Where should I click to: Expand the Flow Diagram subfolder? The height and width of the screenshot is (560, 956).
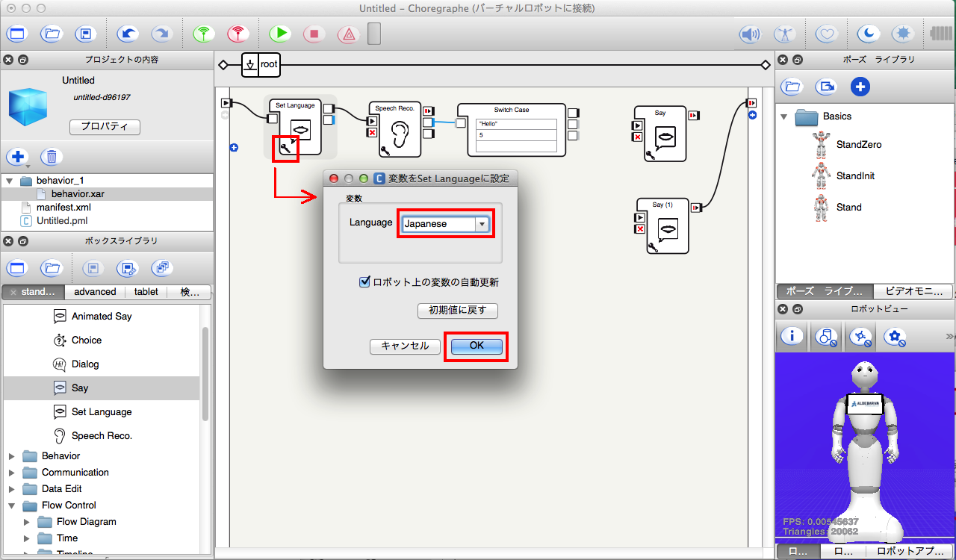(x=28, y=522)
